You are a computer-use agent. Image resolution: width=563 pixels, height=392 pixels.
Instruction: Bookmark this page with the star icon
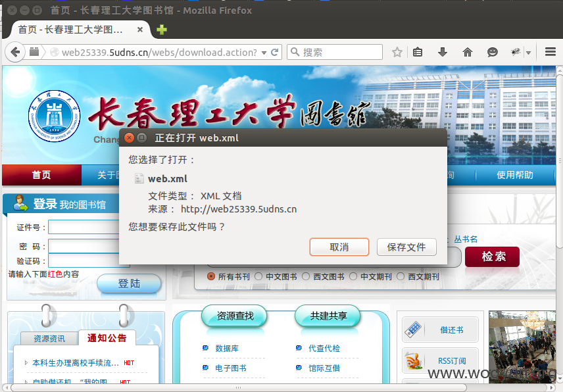[397, 53]
